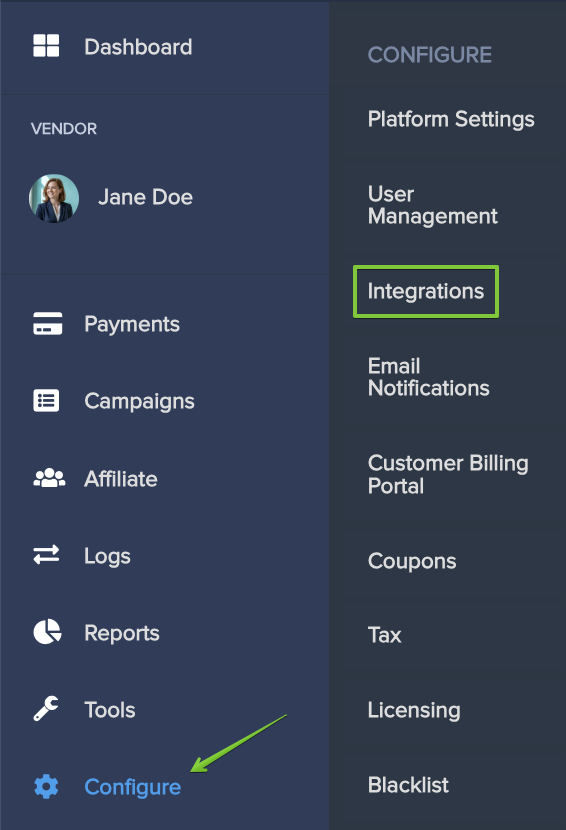
Task: Go to the Blacklist page
Action: [408, 784]
